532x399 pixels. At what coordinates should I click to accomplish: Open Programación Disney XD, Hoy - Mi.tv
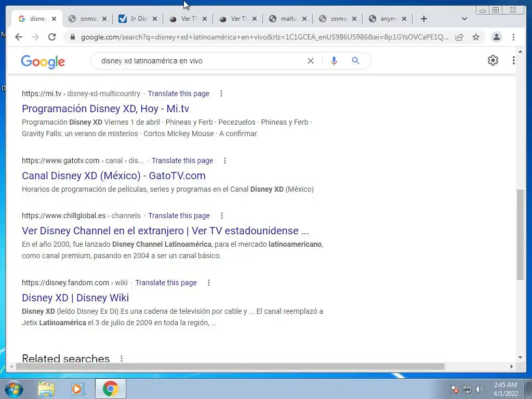click(x=105, y=109)
